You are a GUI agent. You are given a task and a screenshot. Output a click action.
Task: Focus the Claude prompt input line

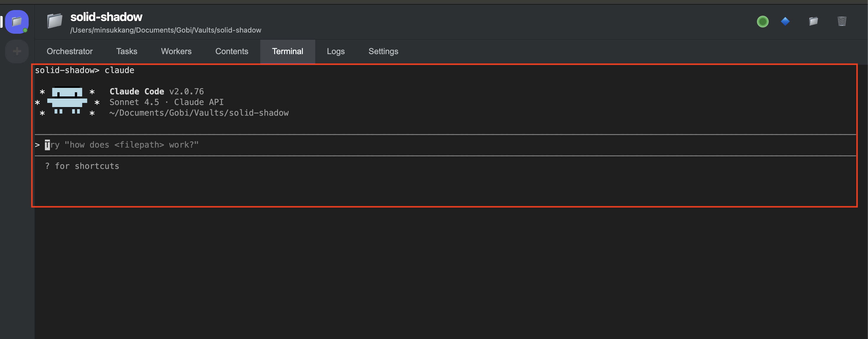tap(121, 145)
